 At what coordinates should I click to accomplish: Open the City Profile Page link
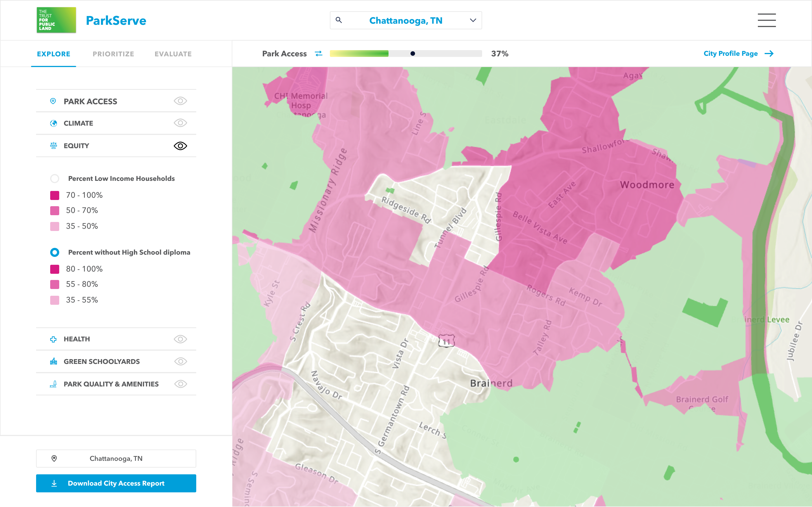coord(731,53)
